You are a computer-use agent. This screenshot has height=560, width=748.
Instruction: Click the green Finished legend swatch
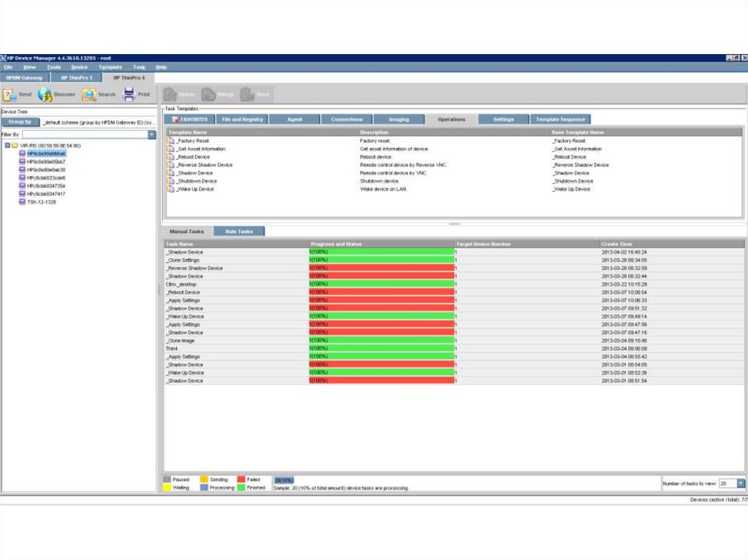(241, 488)
